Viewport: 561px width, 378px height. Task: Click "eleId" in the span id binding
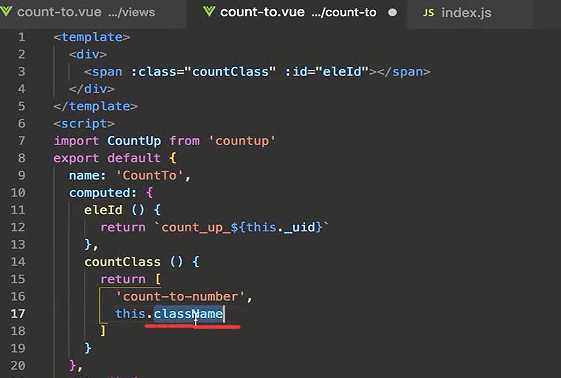click(342, 72)
